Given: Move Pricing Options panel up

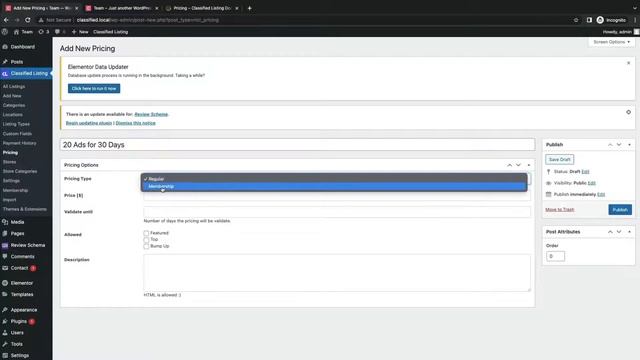Looking at the screenshot, I should coord(509,165).
